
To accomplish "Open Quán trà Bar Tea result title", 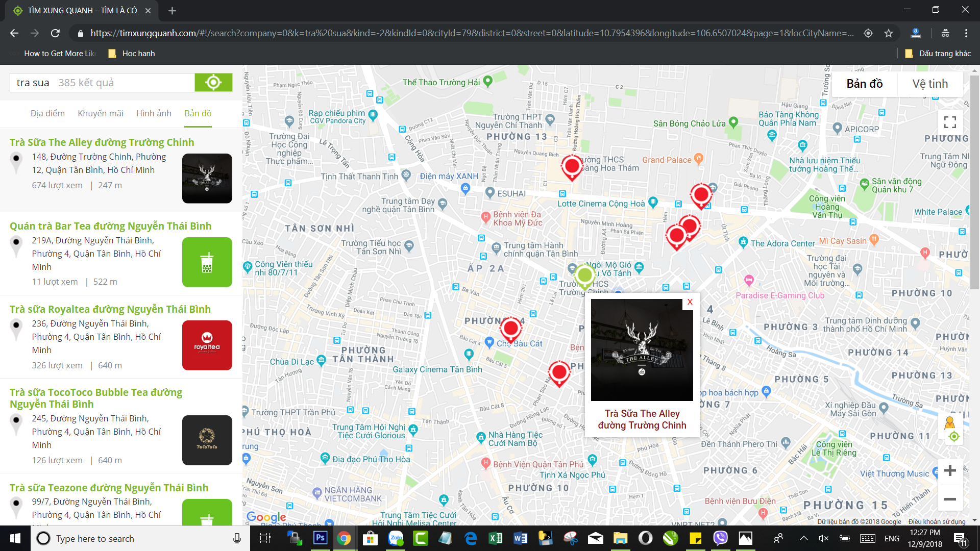I will click(110, 226).
